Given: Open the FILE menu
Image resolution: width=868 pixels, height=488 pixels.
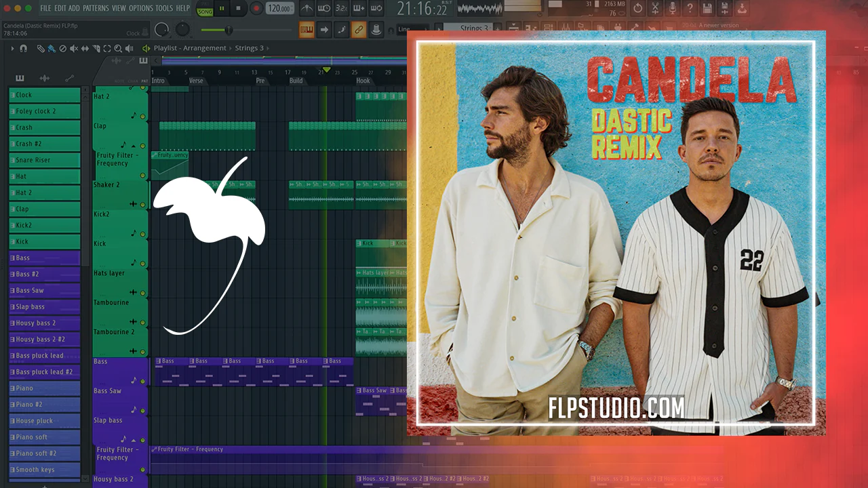Looking at the screenshot, I should [x=45, y=8].
